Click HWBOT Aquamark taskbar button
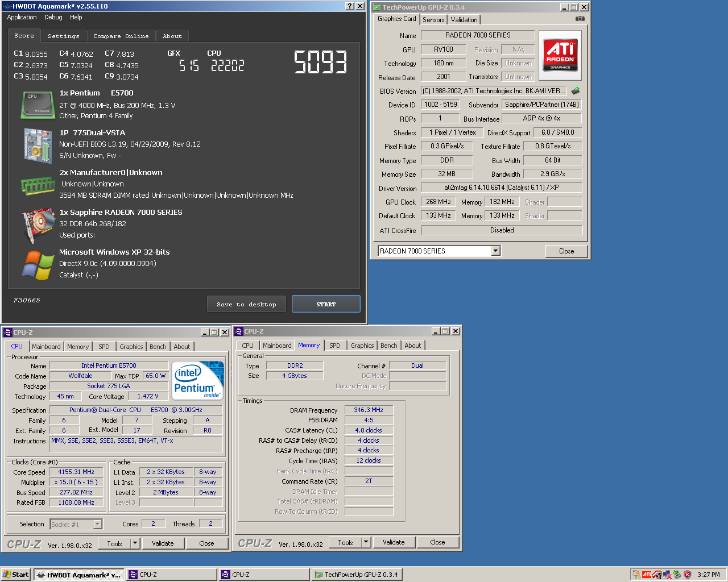 point(78,575)
